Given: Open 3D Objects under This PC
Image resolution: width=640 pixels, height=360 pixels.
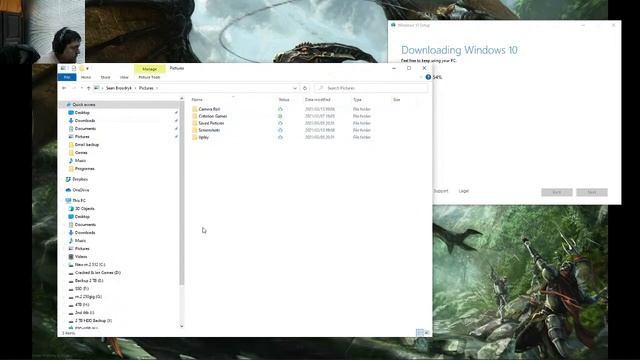Looking at the screenshot, I should pyautogui.click(x=84, y=209).
